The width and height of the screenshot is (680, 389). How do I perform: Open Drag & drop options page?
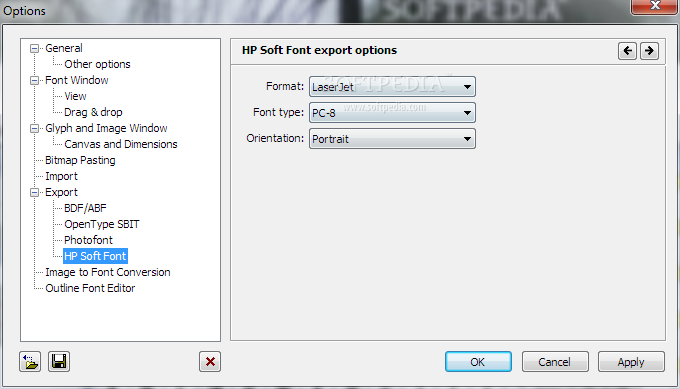click(93, 112)
